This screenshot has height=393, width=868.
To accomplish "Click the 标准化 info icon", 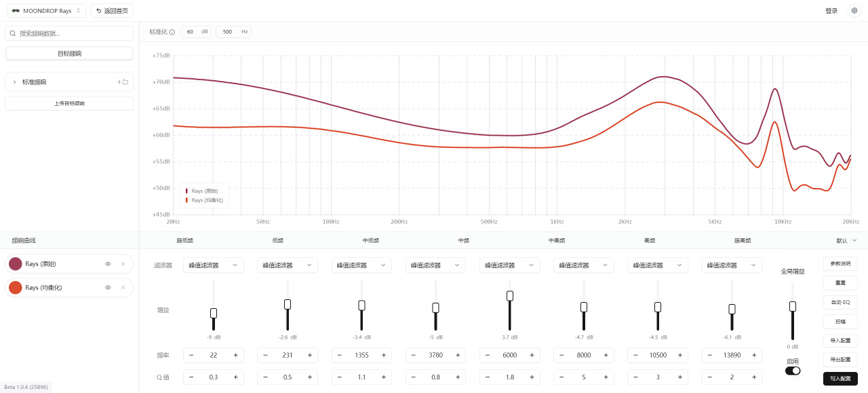I will 172,32.
